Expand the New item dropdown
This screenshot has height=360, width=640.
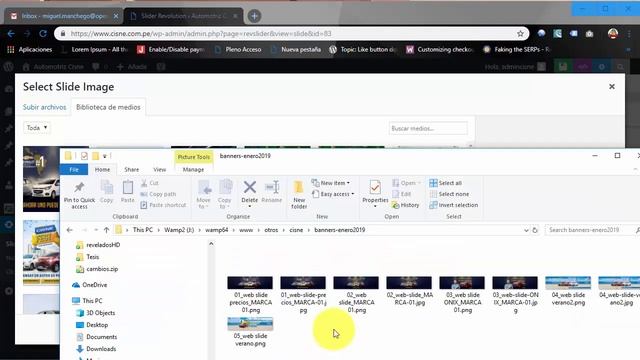click(x=348, y=183)
